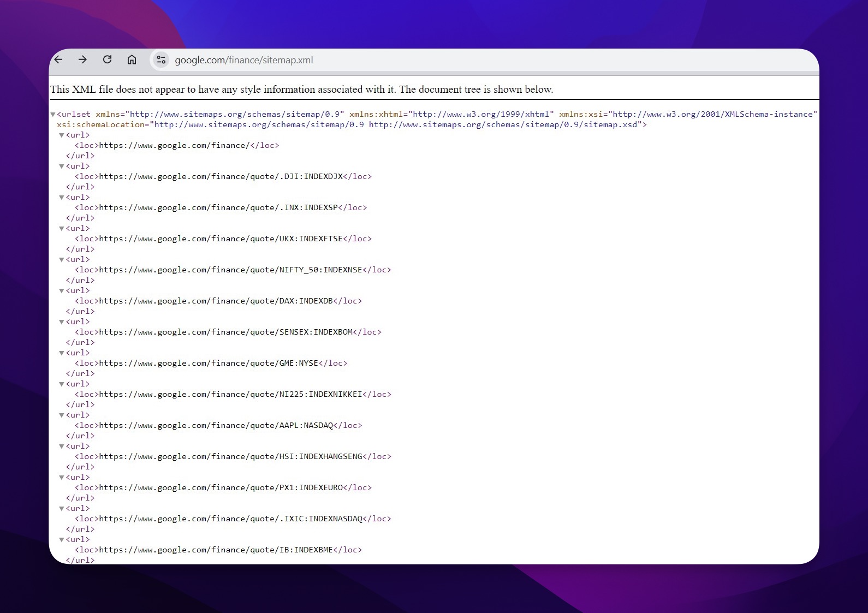The width and height of the screenshot is (868, 613).
Task: Click the GME:NYSE quote URL text
Action: pos(209,363)
